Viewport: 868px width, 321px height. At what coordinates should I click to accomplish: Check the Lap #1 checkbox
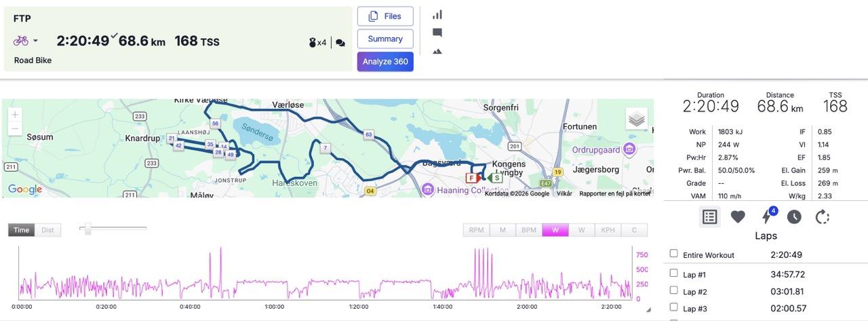(673, 273)
